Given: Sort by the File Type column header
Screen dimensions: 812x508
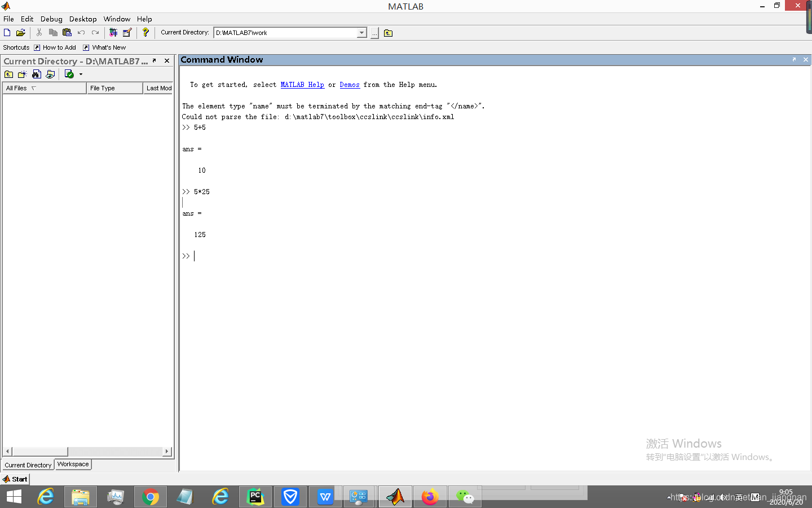Looking at the screenshot, I should click(115, 88).
